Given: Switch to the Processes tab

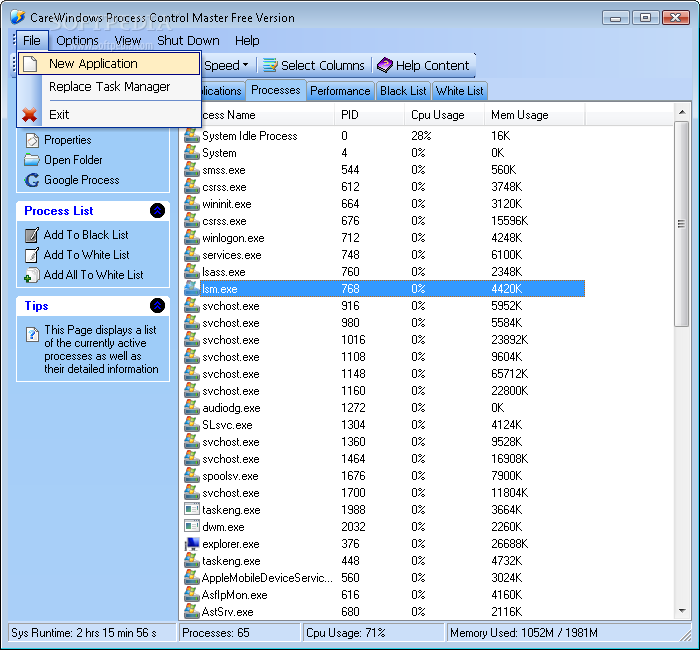Looking at the screenshot, I should pos(275,90).
